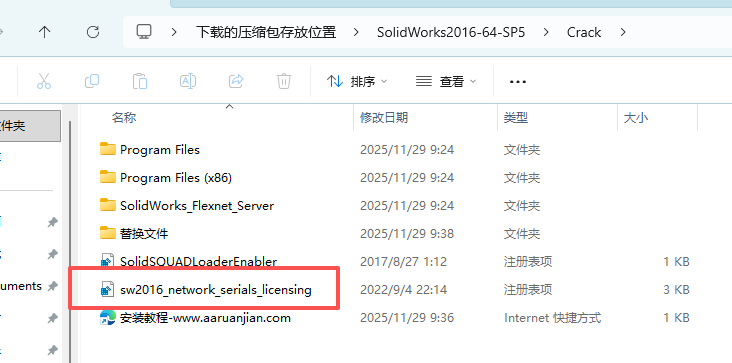
Task: Click the SolidSQUADLoaderEnabler registry file icon
Action: [108, 261]
